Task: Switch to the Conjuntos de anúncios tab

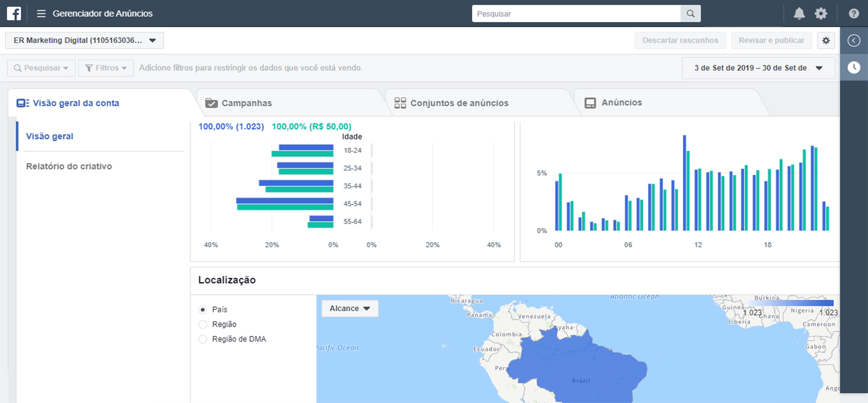Action: 459,103
